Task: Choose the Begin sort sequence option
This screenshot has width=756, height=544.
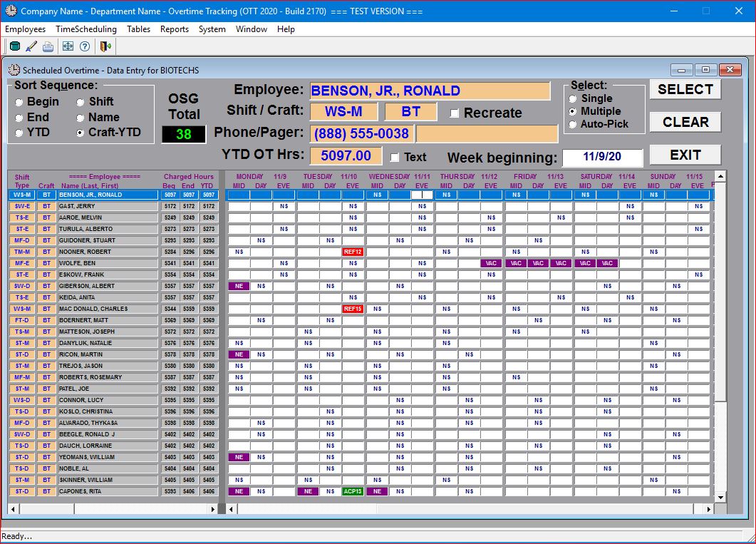Action: pos(19,102)
